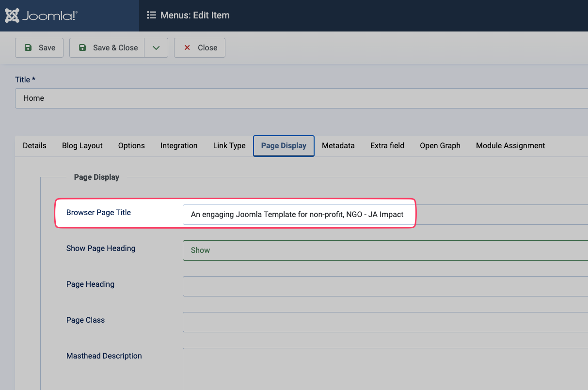The height and width of the screenshot is (390, 588).
Task: Open the Module Assignment tab
Action: (x=510, y=146)
